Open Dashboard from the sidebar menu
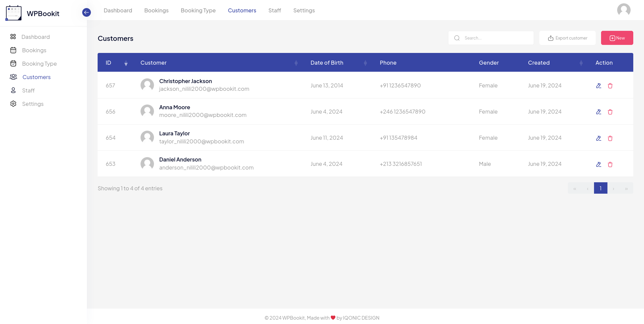Screen dimensions: 644x324 (x=36, y=37)
